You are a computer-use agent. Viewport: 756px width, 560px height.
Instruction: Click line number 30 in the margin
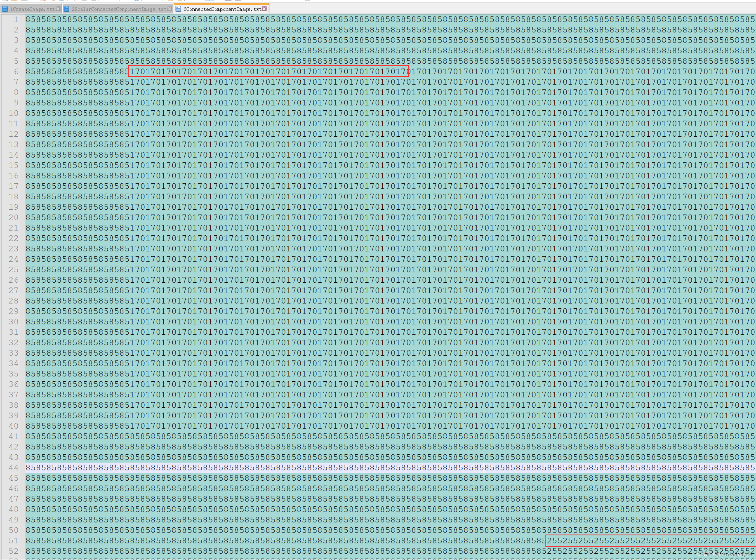pos(14,322)
